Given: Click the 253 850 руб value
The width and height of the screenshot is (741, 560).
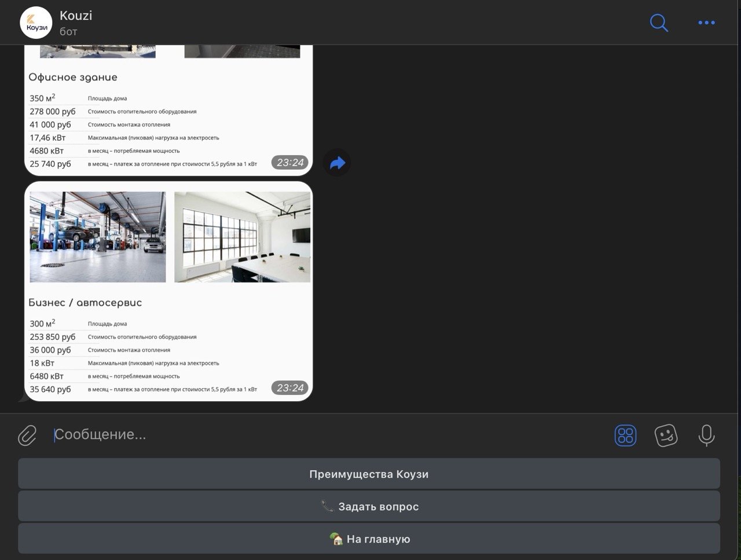Looking at the screenshot, I should 53,336.
